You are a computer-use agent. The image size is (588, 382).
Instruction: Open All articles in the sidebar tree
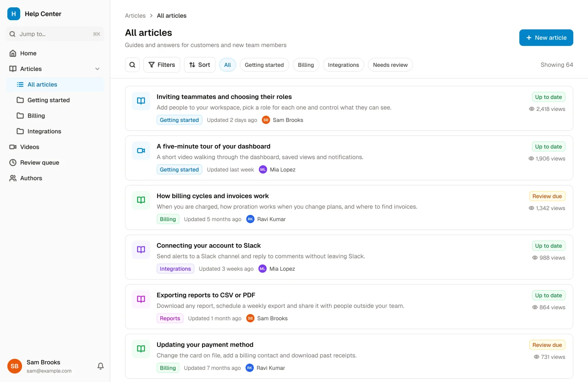pyautogui.click(x=55, y=84)
